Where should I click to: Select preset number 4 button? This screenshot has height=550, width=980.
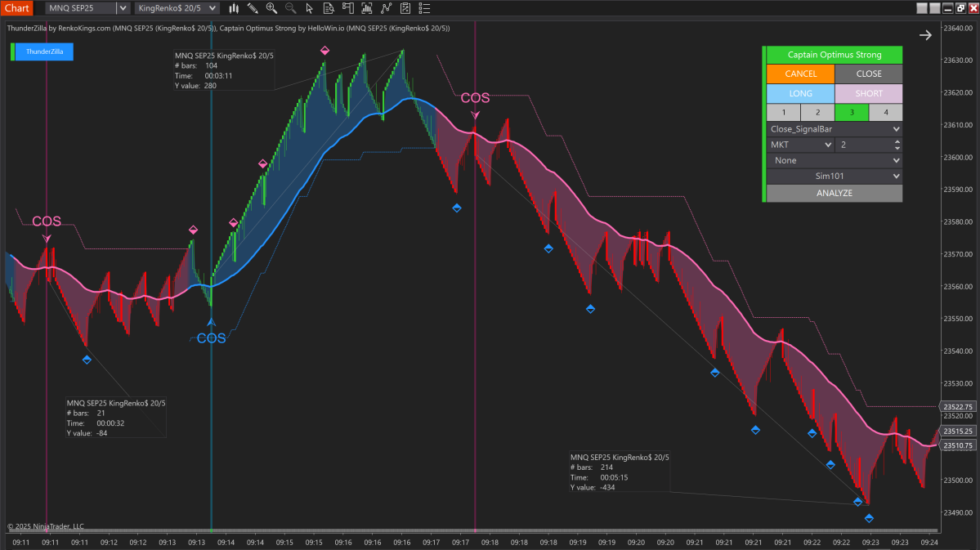pyautogui.click(x=885, y=113)
